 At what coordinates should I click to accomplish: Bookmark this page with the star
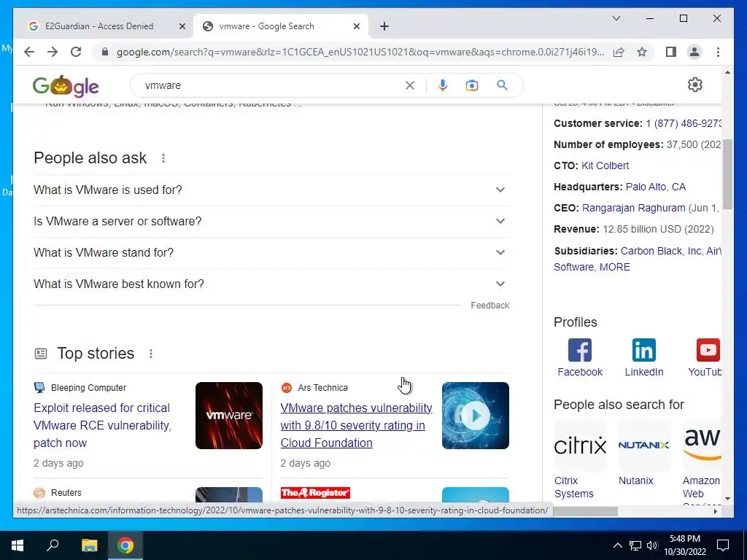pos(642,52)
